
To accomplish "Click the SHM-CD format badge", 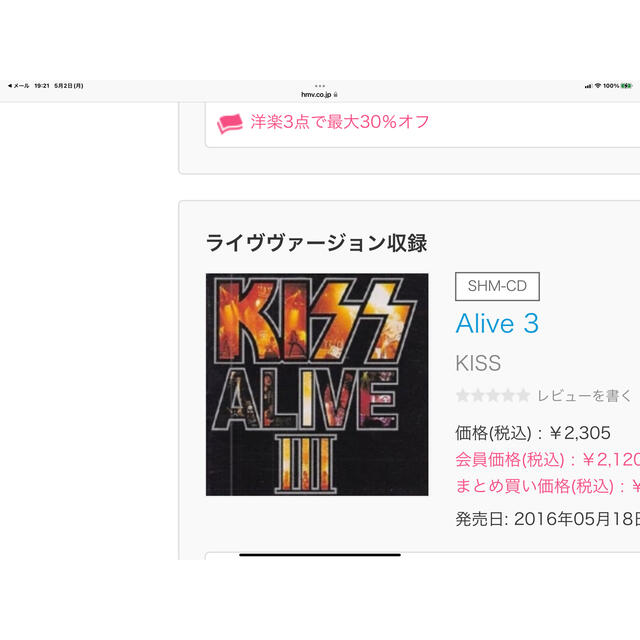I will (497, 286).
